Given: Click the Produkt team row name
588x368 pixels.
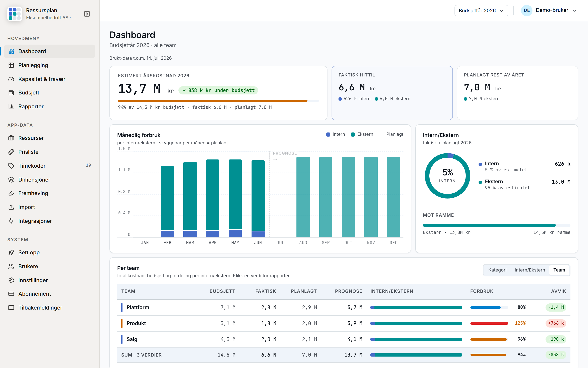Looking at the screenshot, I should point(136,323).
